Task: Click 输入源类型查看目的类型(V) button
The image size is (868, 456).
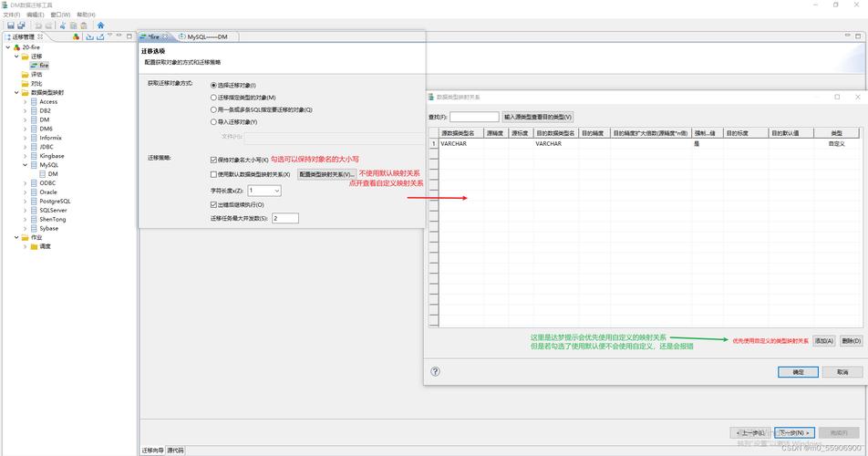Action: [538, 117]
